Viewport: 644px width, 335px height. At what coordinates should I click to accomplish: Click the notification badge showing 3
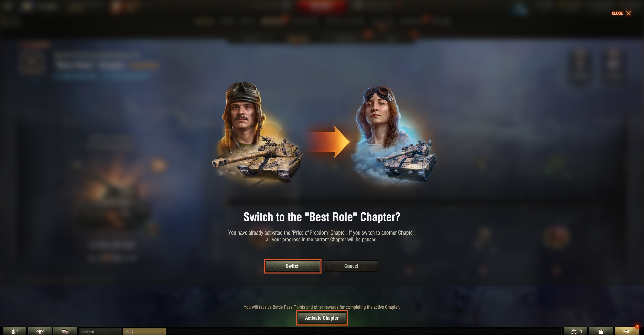637,327
